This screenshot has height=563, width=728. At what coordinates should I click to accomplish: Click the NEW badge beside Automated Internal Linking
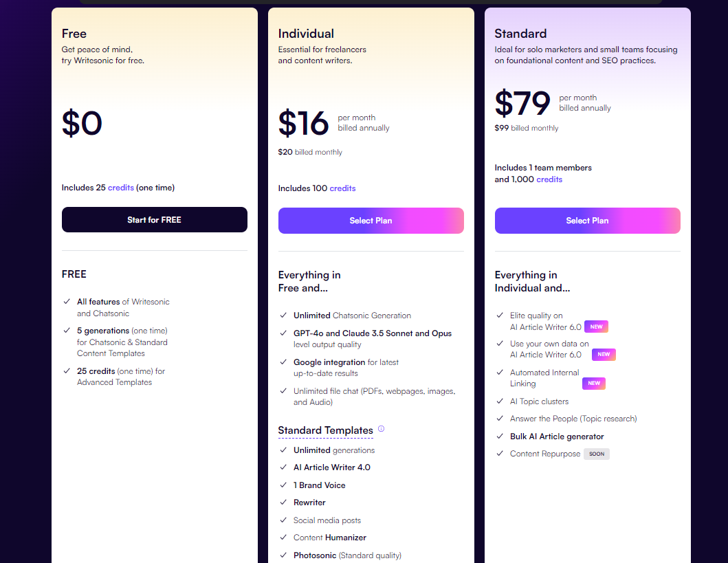[593, 383]
